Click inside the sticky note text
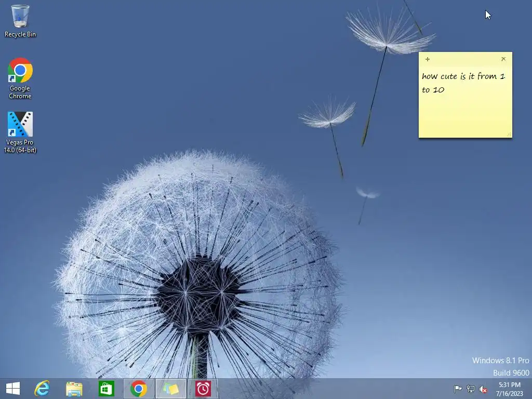Screen dimensions: 532x399 pyautogui.click(x=463, y=83)
